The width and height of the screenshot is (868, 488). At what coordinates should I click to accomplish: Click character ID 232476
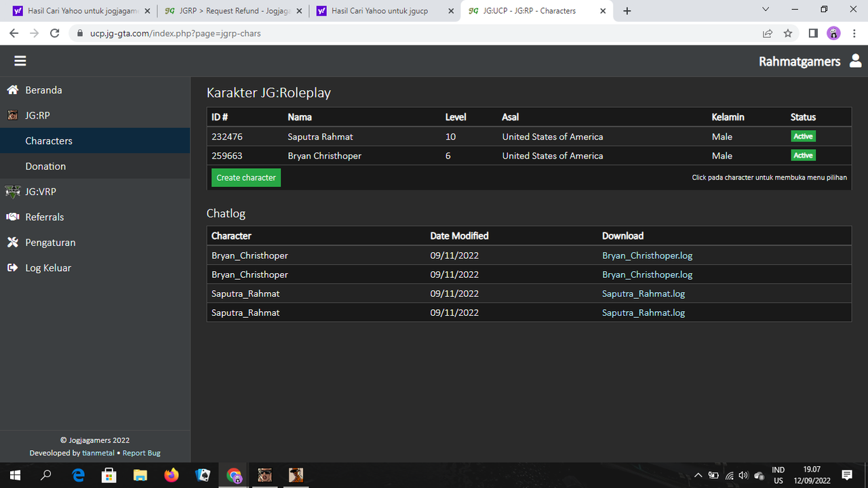tap(226, 136)
